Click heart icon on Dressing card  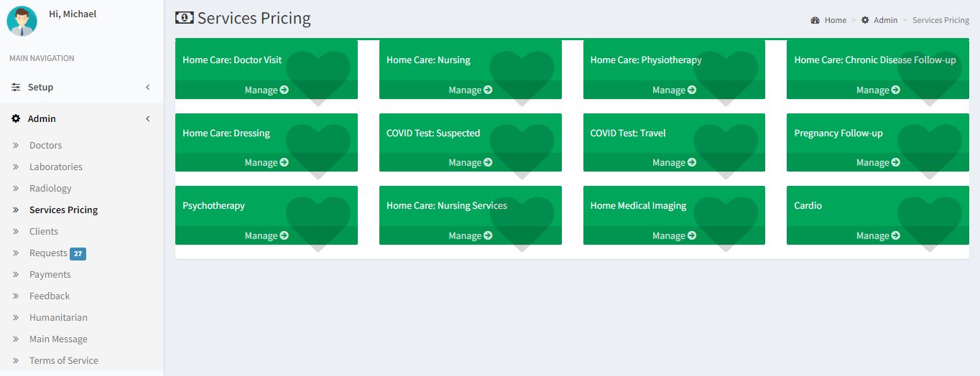pyautogui.click(x=318, y=151)
